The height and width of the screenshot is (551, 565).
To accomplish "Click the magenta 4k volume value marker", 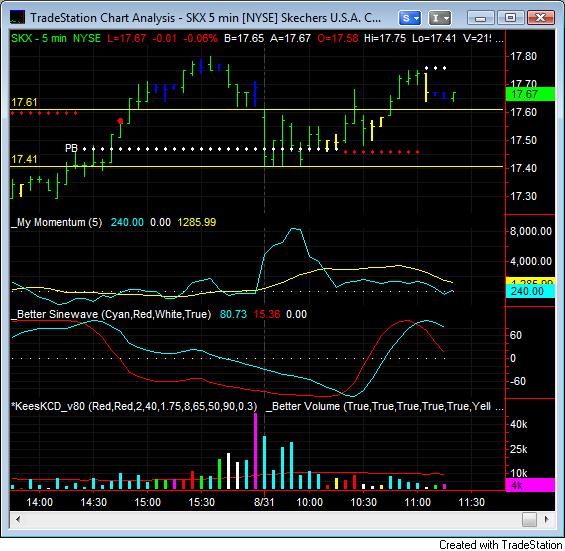I will pos(530,485).
